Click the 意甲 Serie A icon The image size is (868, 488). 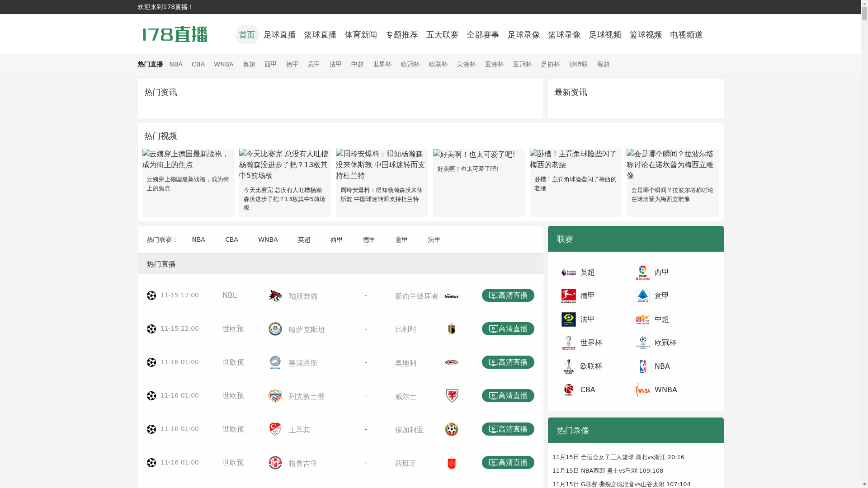[642, 296]
